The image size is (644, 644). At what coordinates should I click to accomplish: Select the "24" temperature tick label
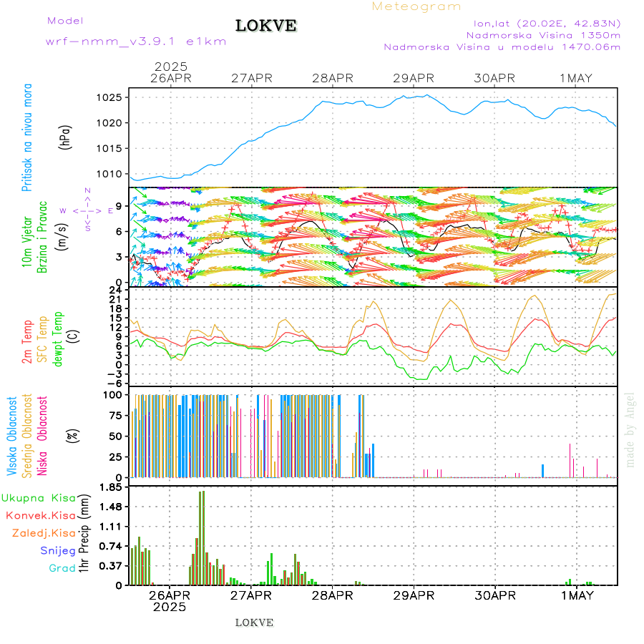[116, 290]
